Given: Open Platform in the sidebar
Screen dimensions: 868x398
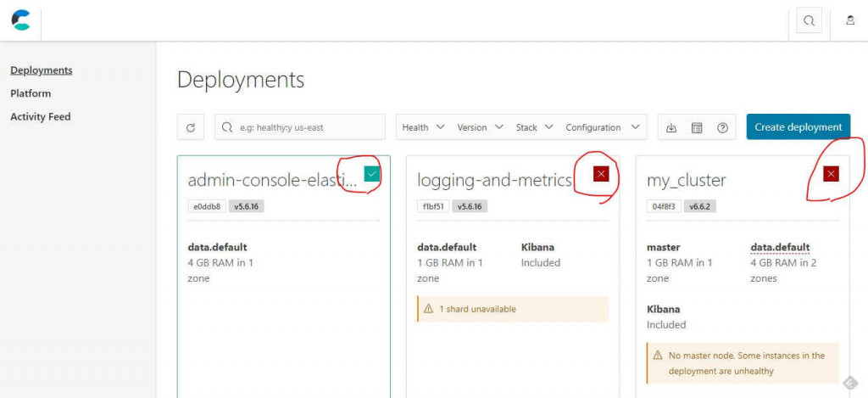Looking at the screenshot, I should pyautogui.click(x=31, y=93).
